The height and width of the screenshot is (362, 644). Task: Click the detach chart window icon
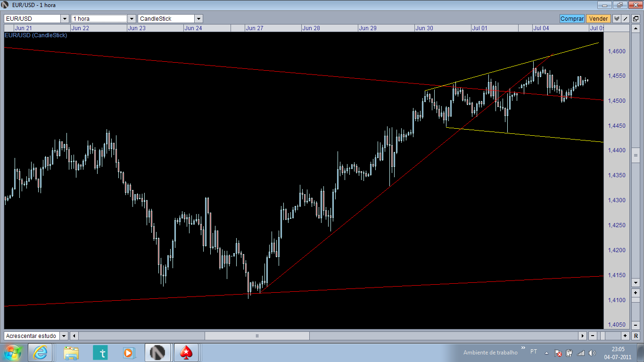pyautogui.click(x=636, y=18)
